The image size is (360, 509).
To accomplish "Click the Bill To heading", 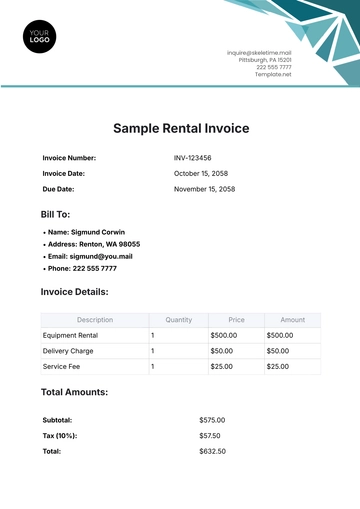I will pyautogui.click(x=55, y=214).
